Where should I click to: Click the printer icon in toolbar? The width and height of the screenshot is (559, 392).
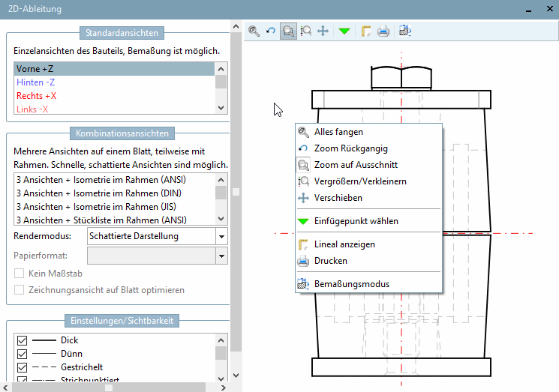click(383, 31)
